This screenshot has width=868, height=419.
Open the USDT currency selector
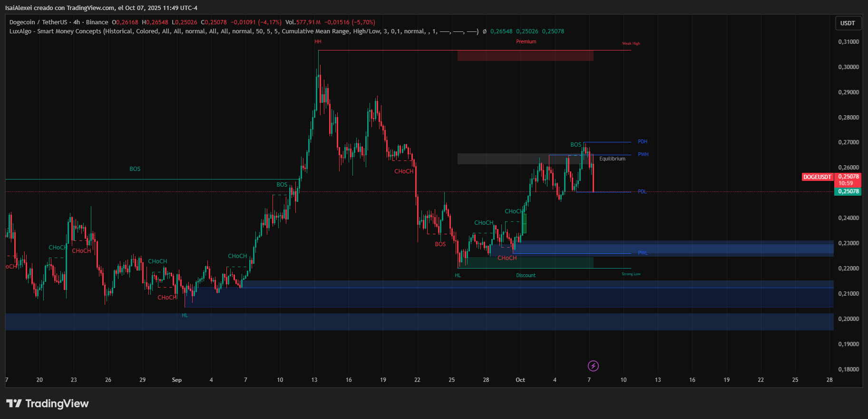coord(848,23)
